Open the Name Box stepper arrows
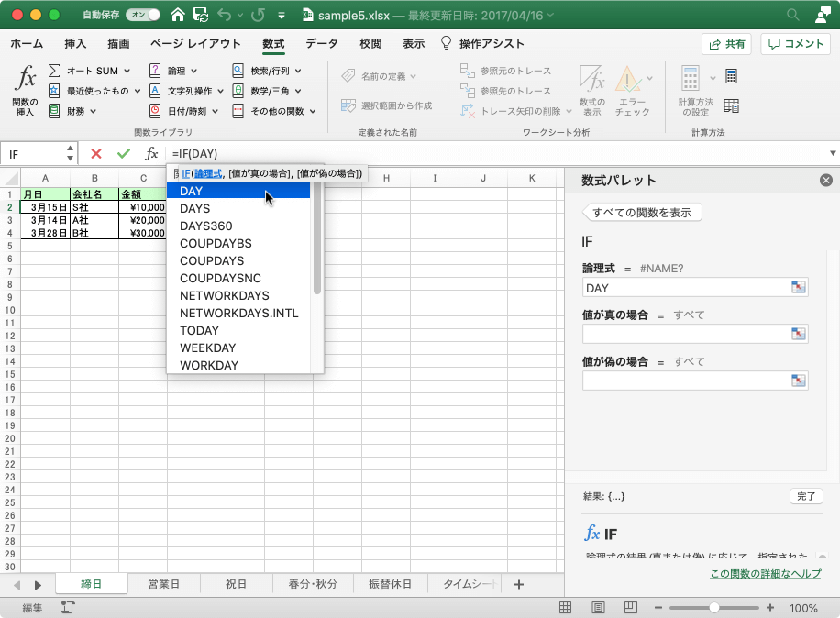This screenshot has width=840, height=618. tap(71, 153)
